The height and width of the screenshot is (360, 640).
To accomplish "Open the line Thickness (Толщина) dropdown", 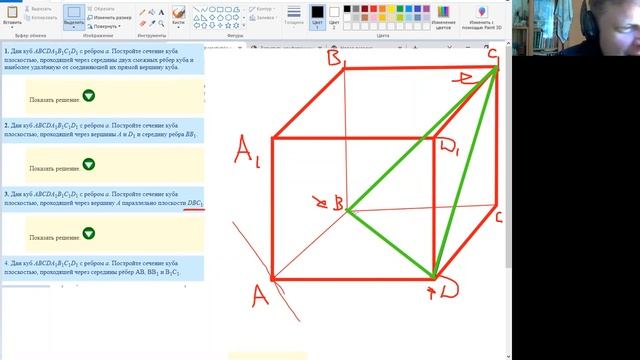I will [x=294, y=16].
